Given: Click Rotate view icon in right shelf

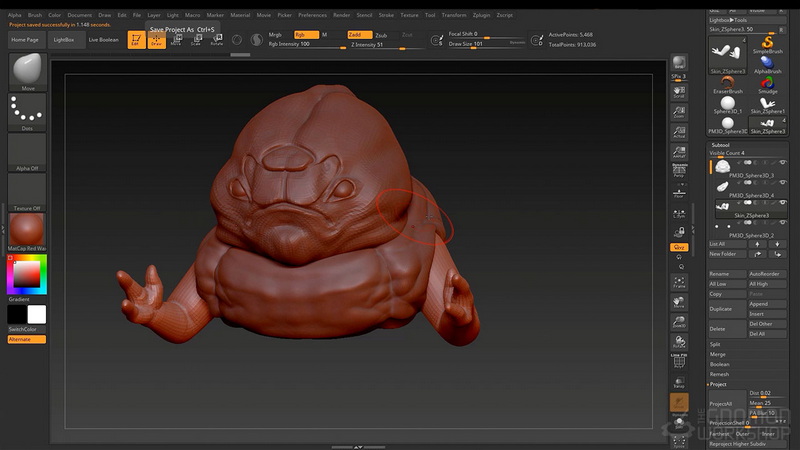Looking at the screenshot, I should (x=679, y=342).
